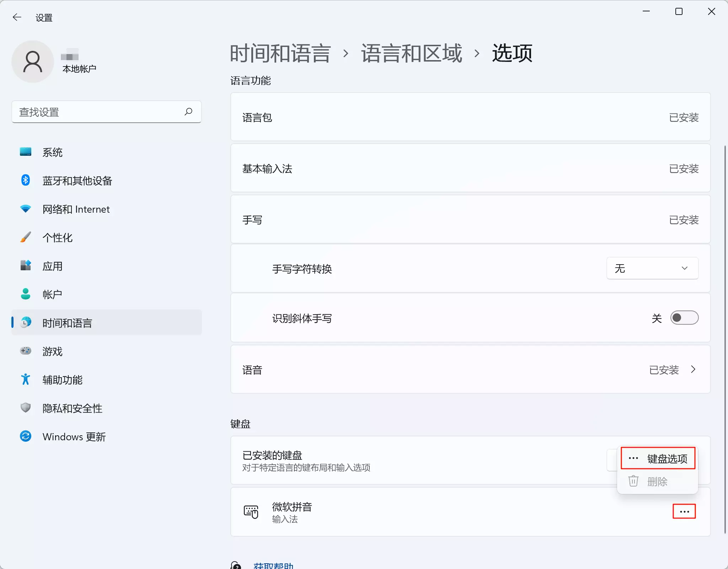Open the Accessibility sidebar entry
The image size is (728, 569).
(x=62, y=380)
